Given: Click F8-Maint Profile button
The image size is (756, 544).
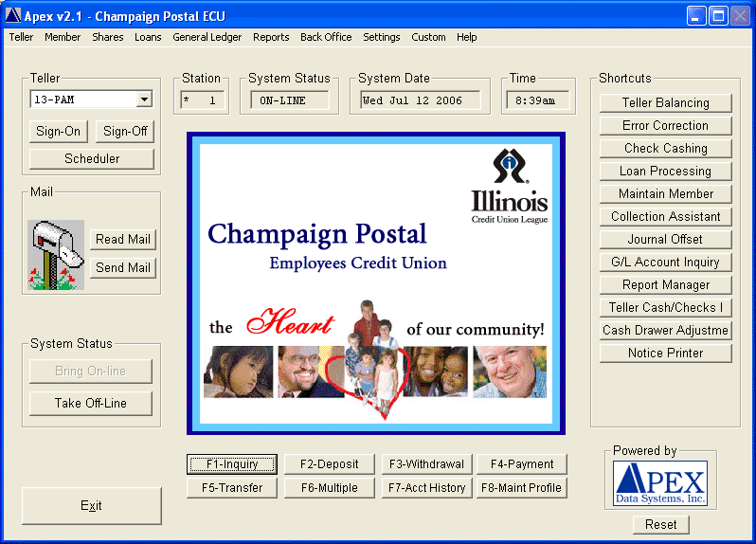Looking at the screenshot, I should pos(522,487).
